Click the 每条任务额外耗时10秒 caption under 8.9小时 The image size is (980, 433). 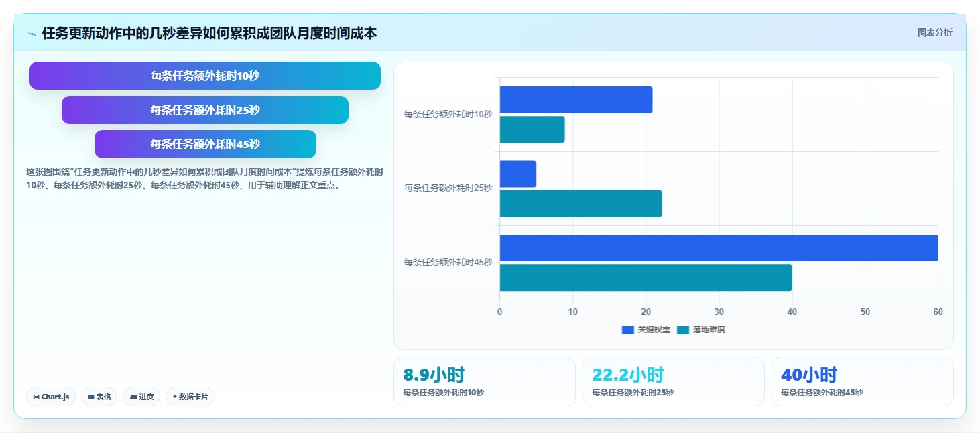pos(443,393)
